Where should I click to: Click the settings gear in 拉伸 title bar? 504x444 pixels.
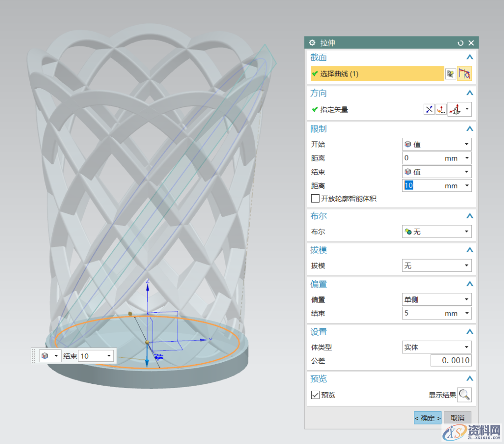pyautogui.click(x=312, y=43)
